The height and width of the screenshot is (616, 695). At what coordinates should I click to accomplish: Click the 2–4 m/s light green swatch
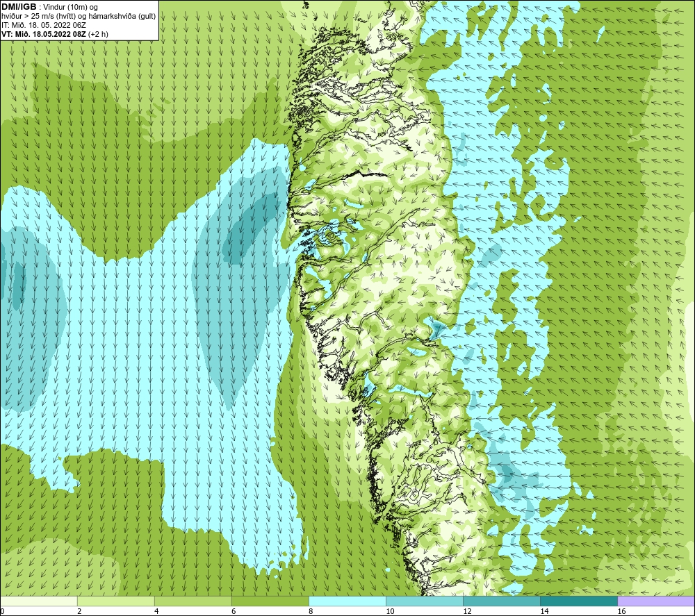115,601
